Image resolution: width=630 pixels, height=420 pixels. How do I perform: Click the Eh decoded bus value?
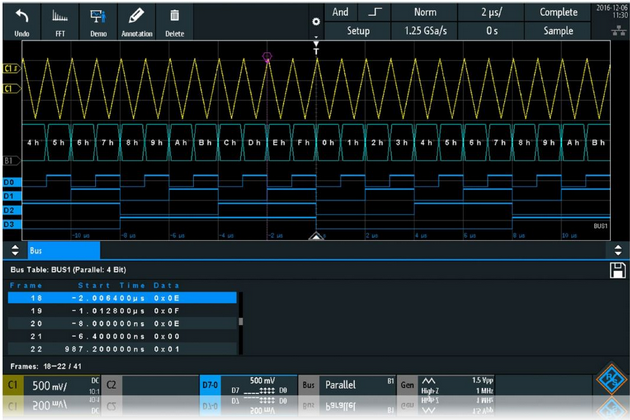tap(279, 143)
